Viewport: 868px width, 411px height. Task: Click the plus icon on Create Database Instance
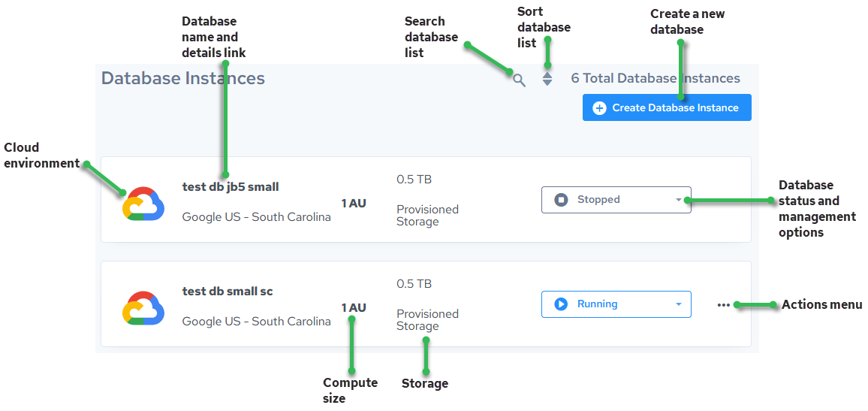[599, 108]
